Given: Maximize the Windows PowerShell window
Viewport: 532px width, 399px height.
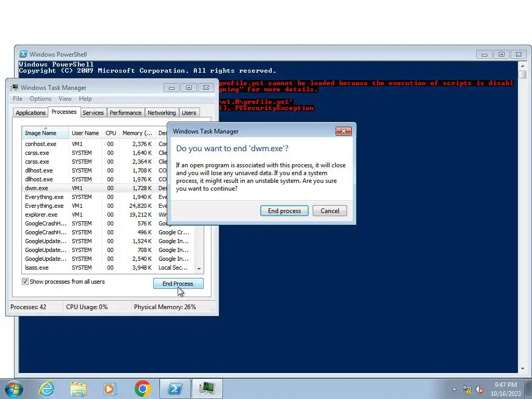Looking at the screenshot, I should [x=501, y=54].
